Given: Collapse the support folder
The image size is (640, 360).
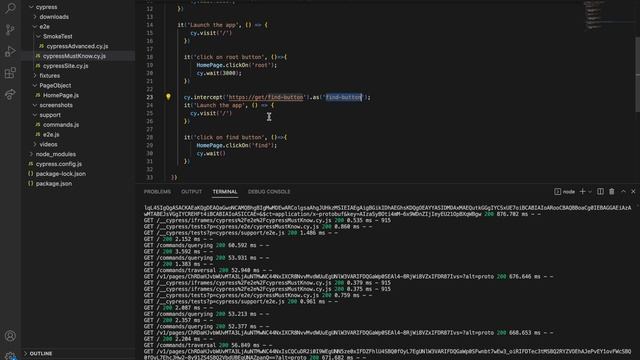Looking at the screenshot, I should click(35, 115).
